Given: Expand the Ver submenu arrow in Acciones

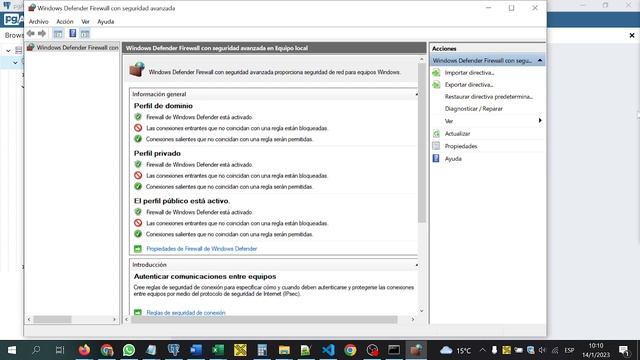Looking at the screenshot, I should (x=540, y=121).
